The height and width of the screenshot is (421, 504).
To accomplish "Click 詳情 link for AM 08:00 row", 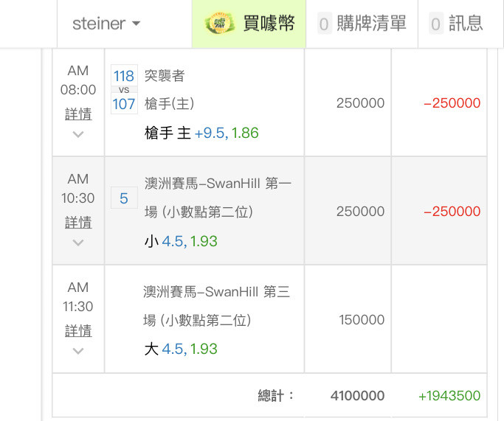I will click(x=78, y=114).
